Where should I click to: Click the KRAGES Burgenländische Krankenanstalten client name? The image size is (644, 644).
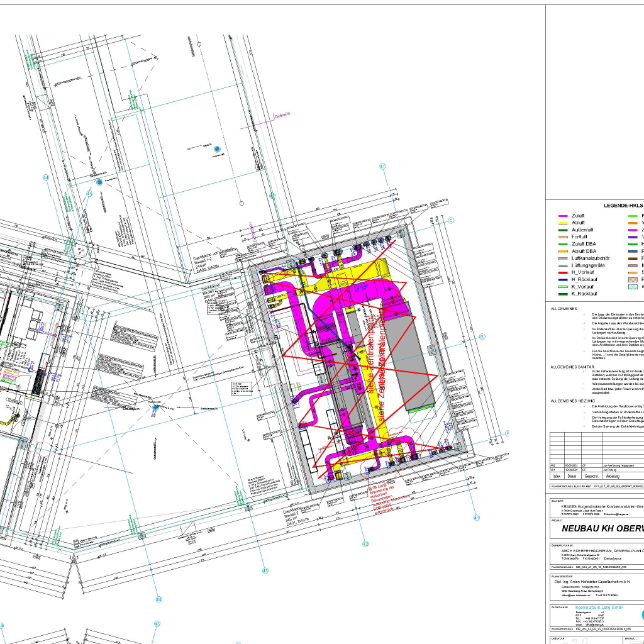(601, 506)
